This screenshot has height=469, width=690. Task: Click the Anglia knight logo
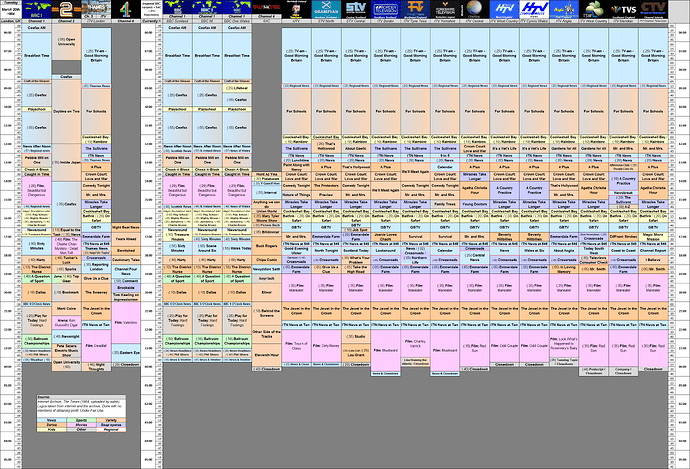click(564, 9)
